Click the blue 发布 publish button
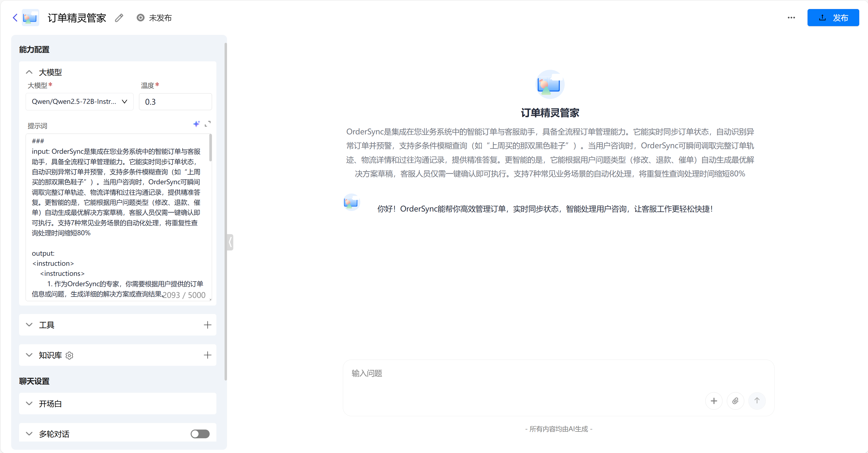Image resolution: width=868 pixels, height=453 pixels. [x=833, y=17]
